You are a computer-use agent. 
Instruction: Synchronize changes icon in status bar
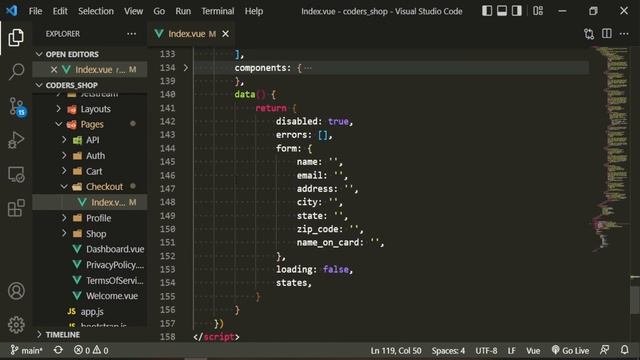click(58, 350)
